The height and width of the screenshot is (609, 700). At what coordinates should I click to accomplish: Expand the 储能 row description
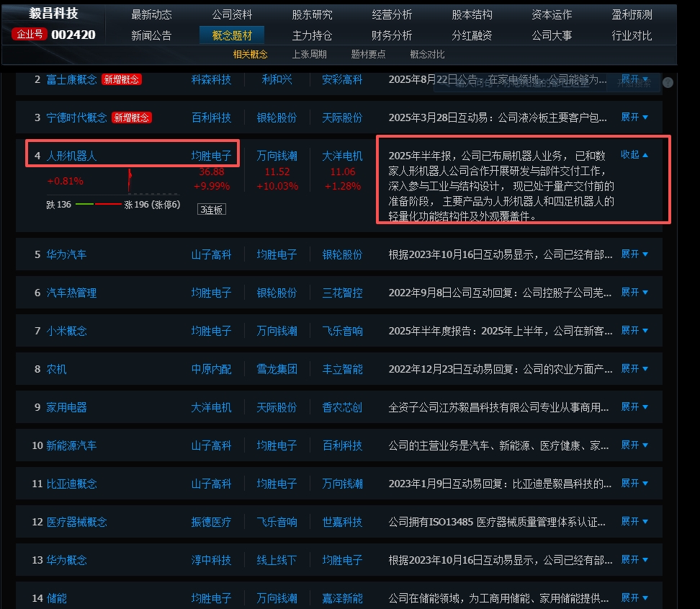pos(634,598)
